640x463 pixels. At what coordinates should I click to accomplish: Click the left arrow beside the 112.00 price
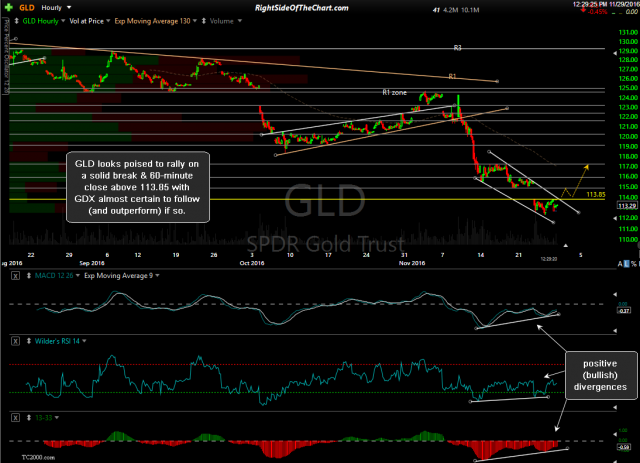coord(615,218)
